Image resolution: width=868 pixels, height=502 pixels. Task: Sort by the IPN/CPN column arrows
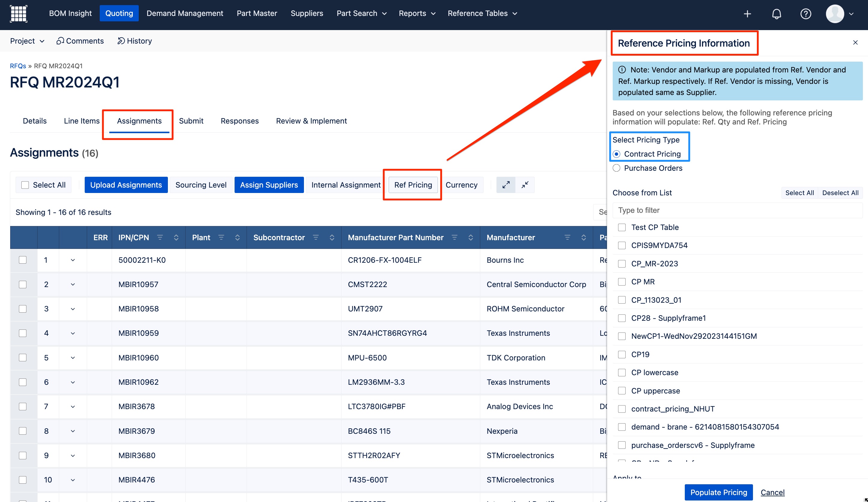[176, 237]
